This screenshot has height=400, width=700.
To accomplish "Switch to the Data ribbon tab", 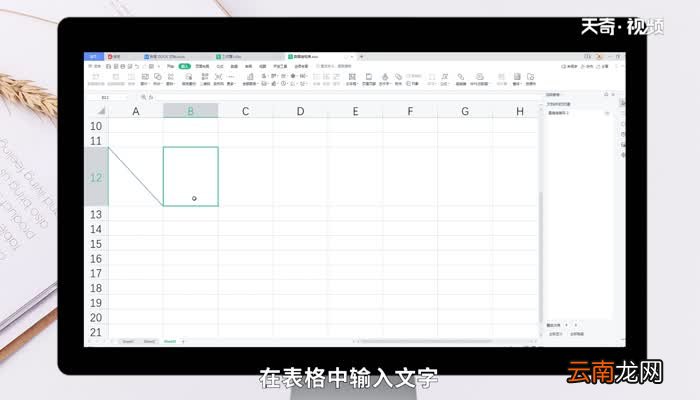I will (x=234, y=66).
